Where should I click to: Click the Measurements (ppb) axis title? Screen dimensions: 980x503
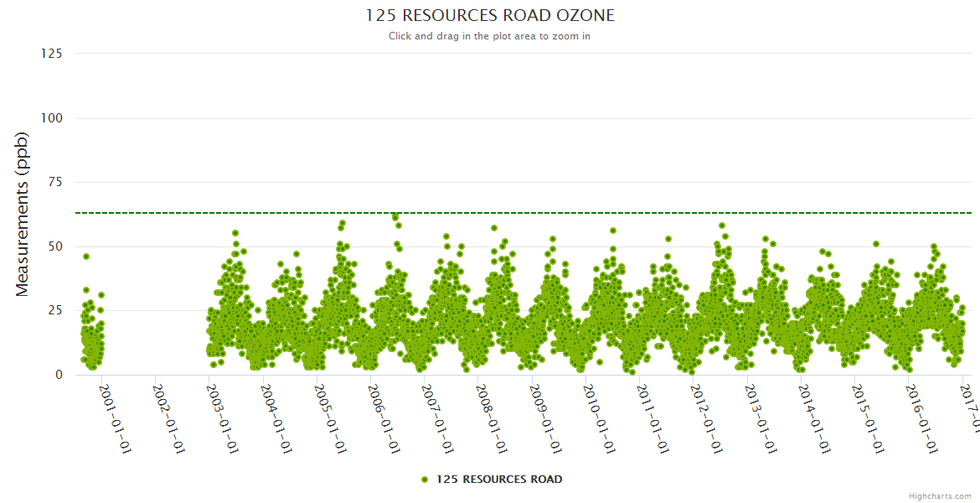coord(23,214)
